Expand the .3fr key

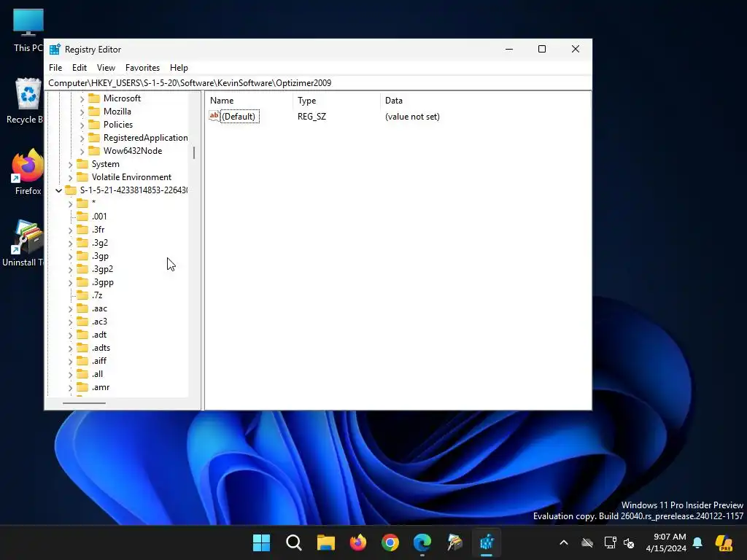pyautogui.click(x=71, y=230)
